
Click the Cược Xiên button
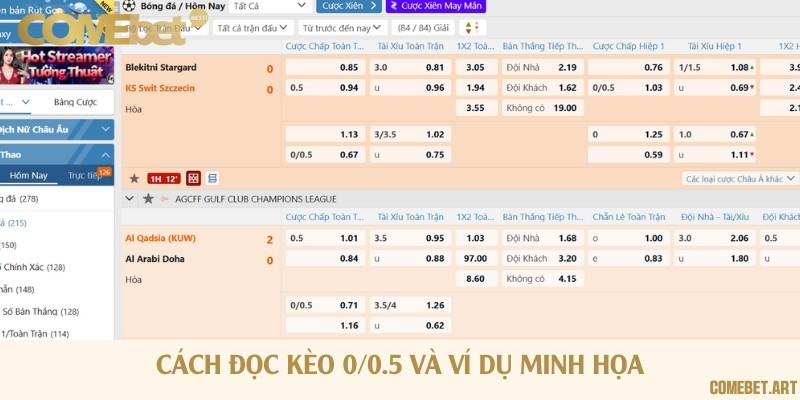[348, 6]
